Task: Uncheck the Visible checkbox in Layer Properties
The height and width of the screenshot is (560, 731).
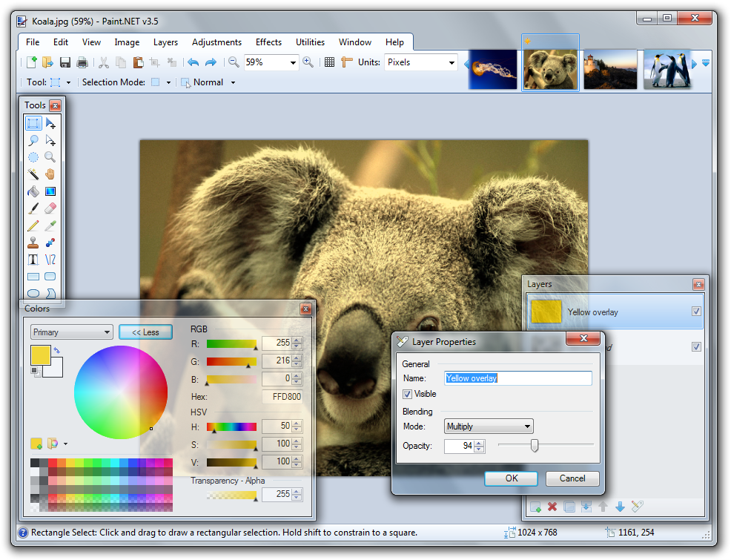Action: click(x=408, y=394)
